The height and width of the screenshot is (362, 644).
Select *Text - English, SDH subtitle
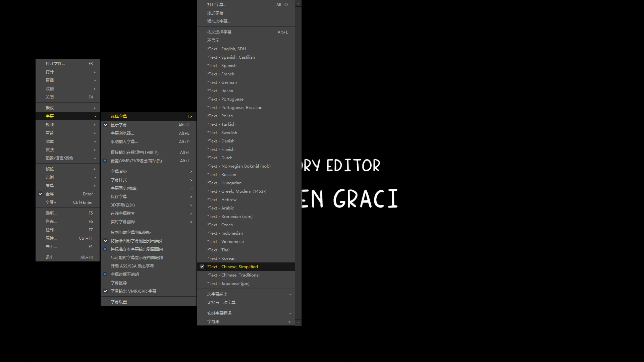246,49
